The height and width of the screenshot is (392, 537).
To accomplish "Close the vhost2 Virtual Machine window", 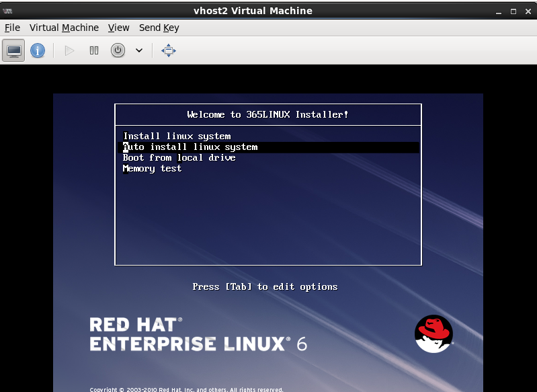I will 528,11.
